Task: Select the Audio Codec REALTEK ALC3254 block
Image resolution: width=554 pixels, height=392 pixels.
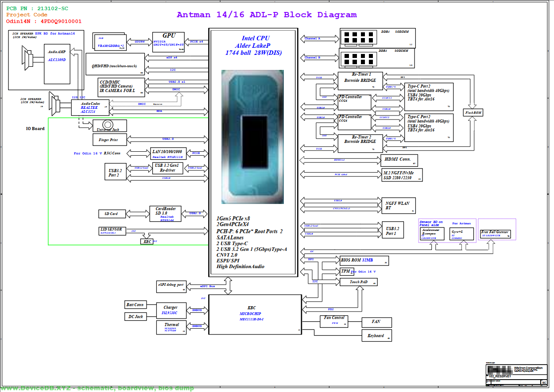Action: (90, 107)
